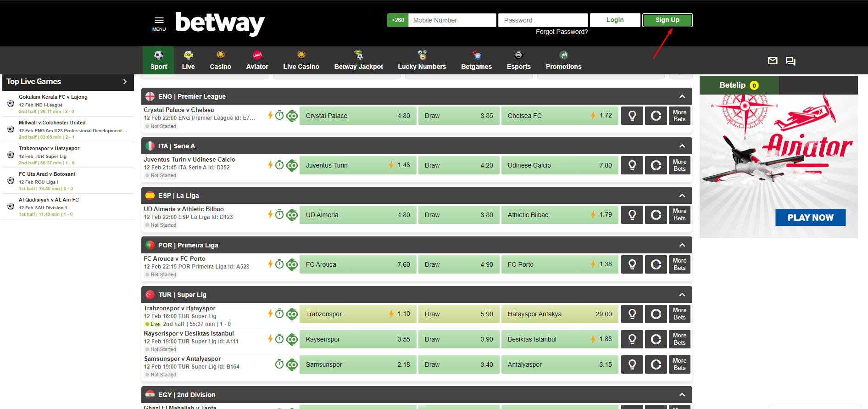Open the chat bubbles icon
This screenshot has height=409, width=868.
click(790, 61)
